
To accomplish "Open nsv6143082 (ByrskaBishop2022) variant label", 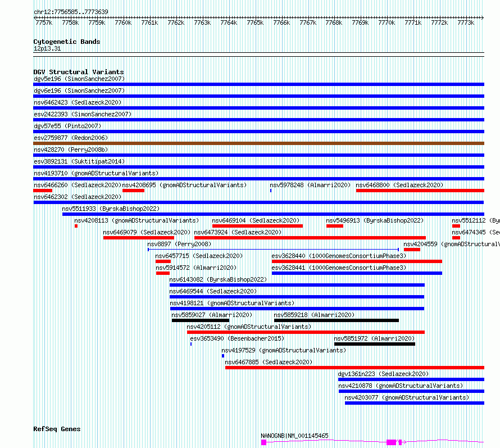I will click(218, 279).
